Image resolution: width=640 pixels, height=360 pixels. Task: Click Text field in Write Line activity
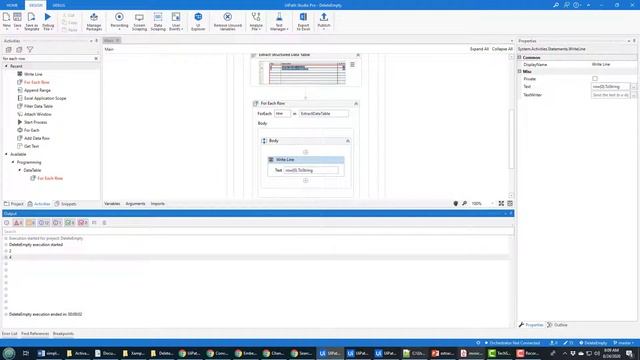pos(311,170)
